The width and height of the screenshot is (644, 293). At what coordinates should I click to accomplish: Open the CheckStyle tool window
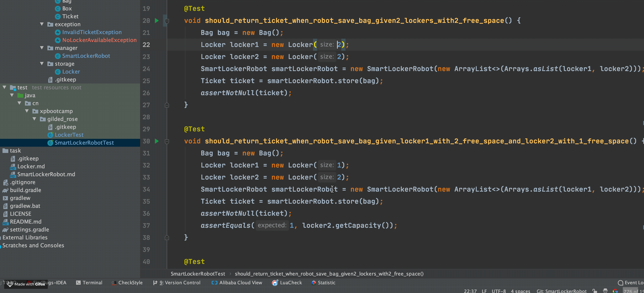click(127, 282)
